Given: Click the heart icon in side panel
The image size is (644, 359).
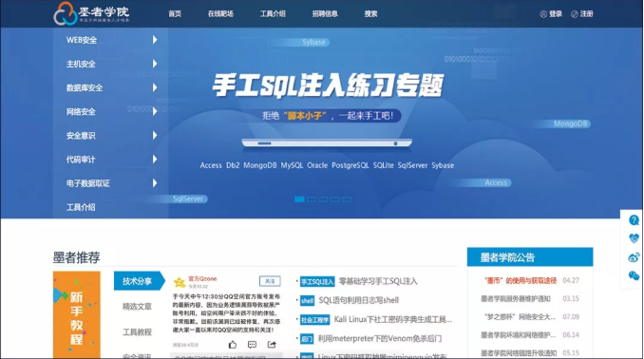Looking at the screenshot, I should (x=634, y=238).
